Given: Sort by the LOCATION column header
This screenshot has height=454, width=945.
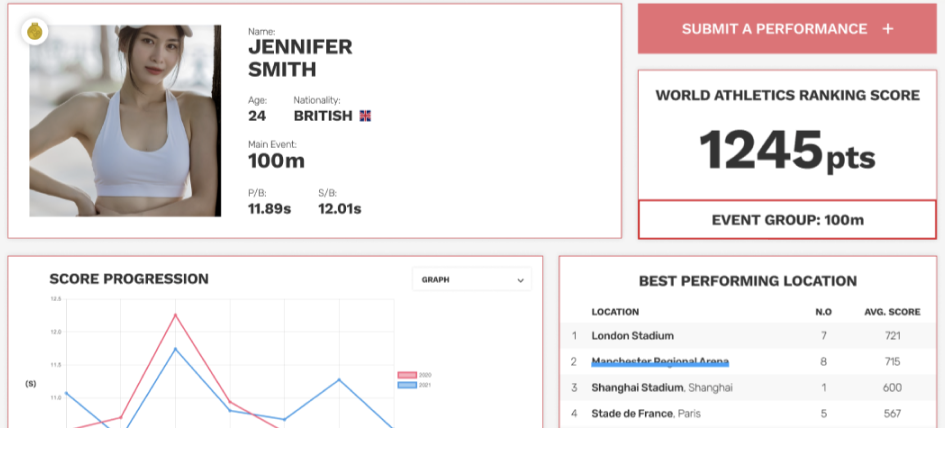Looking at the screenshot, I should 615,312.
